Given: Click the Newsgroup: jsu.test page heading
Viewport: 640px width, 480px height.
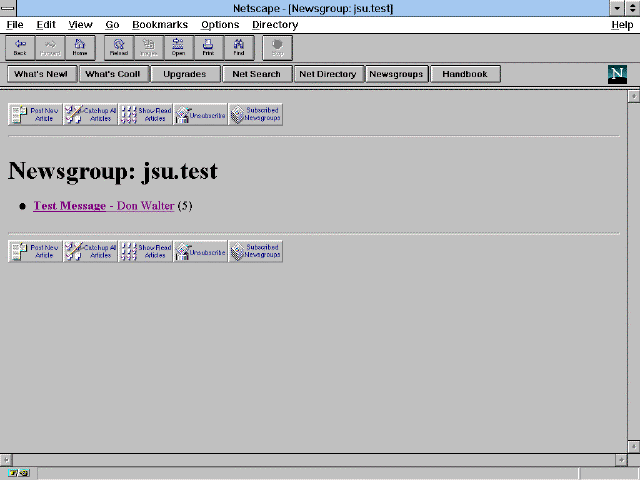Looking at the screenshot, I should pos(113,171).
